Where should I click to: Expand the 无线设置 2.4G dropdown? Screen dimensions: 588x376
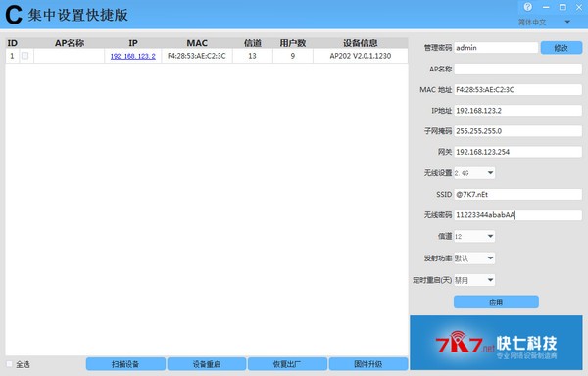(474, 173)
